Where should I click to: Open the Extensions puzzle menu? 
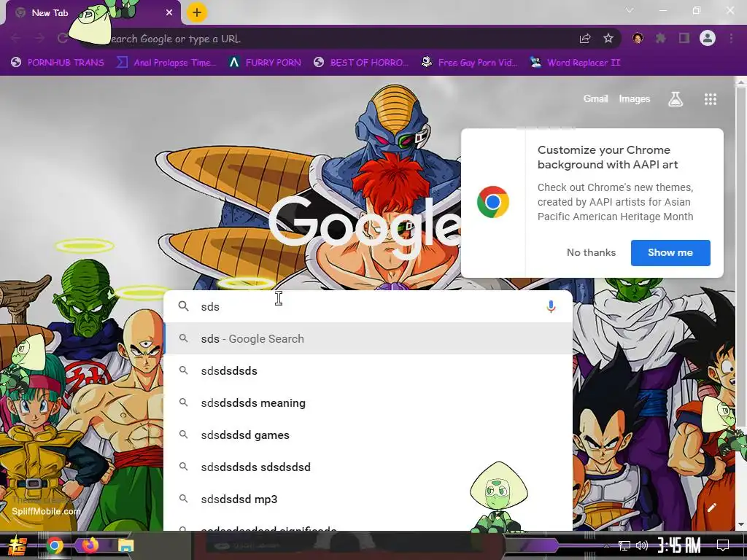661,39
